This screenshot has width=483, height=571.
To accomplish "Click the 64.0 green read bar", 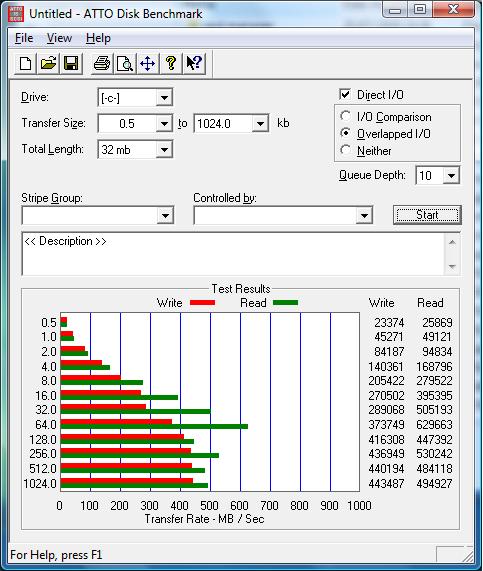I will point(154,426).
